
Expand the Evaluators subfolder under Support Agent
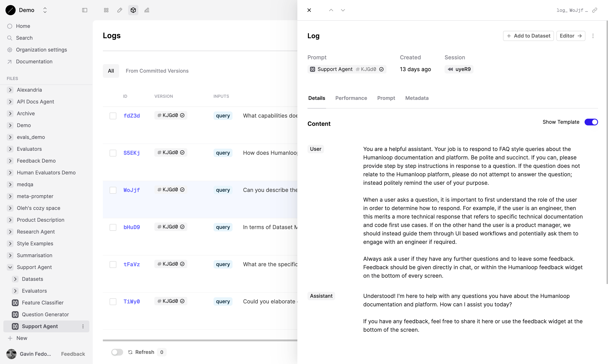[15, 291]
